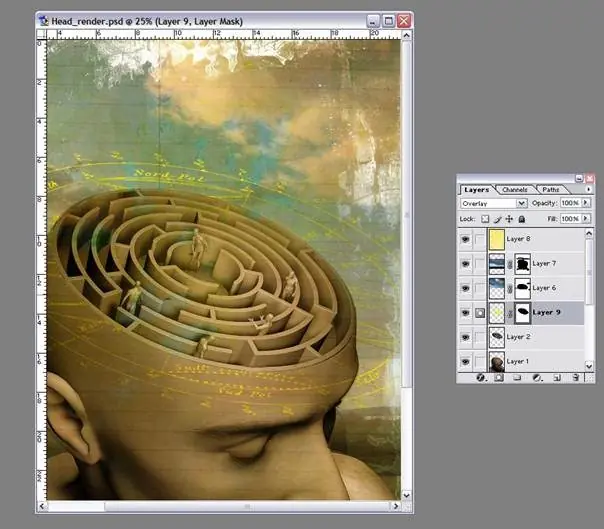Hide Layer 2 via eye icon
This screenshot has height=529, width=604.
pos(466,337)
